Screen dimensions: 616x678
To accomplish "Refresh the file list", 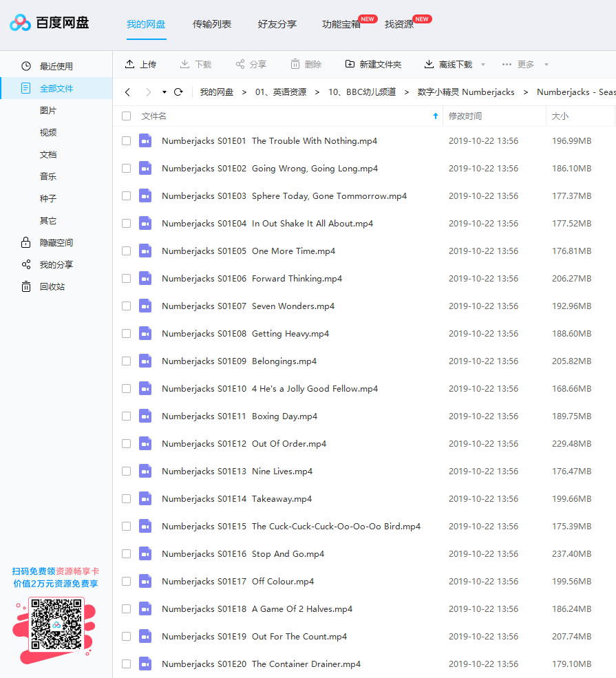I will click(x=178, y=92).
